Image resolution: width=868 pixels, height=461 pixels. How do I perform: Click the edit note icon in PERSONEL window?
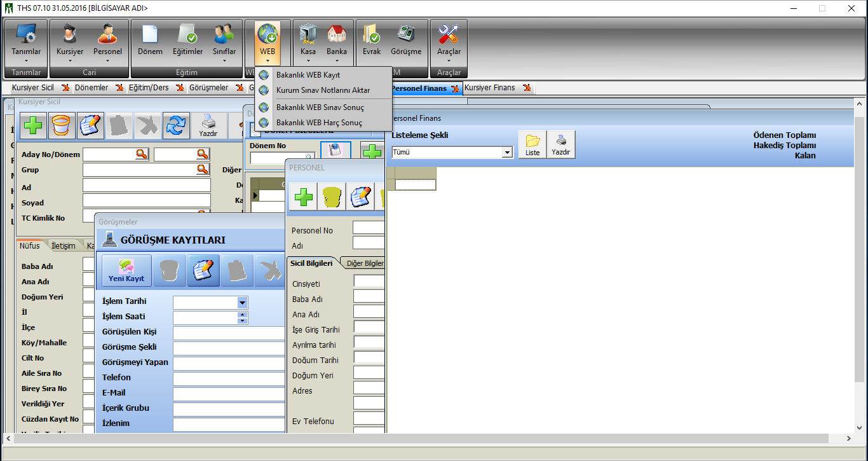pos(360,197)
